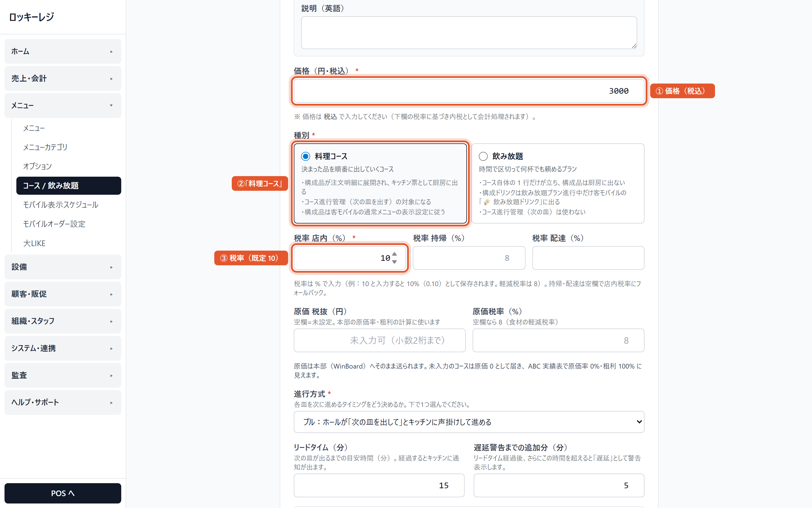Focus the 価格（円・税込） field
Screen dimensions: 812x508
pos(469,91)
